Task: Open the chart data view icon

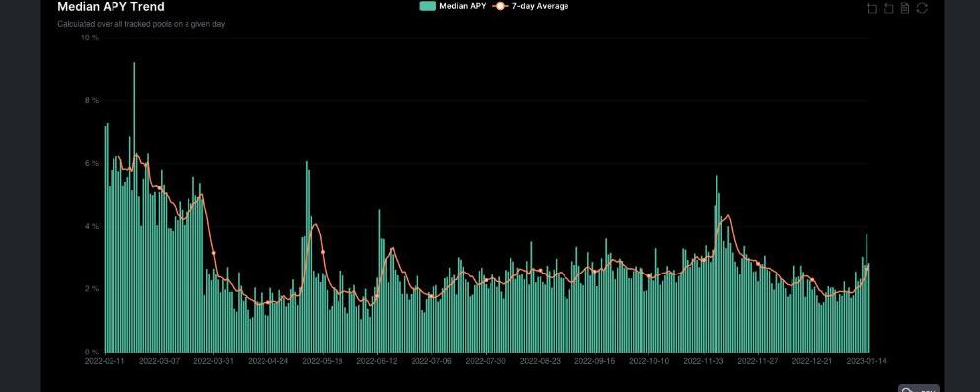Action: [905, 8]
